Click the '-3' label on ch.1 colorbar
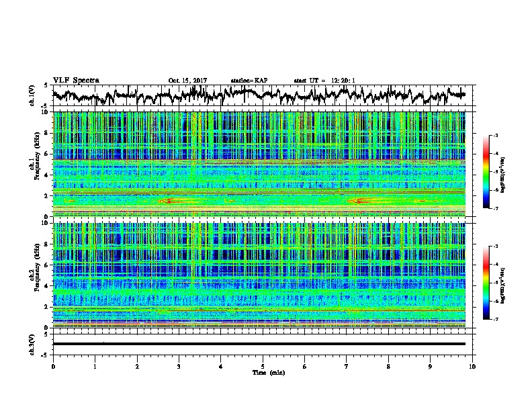 click(496, 135)
